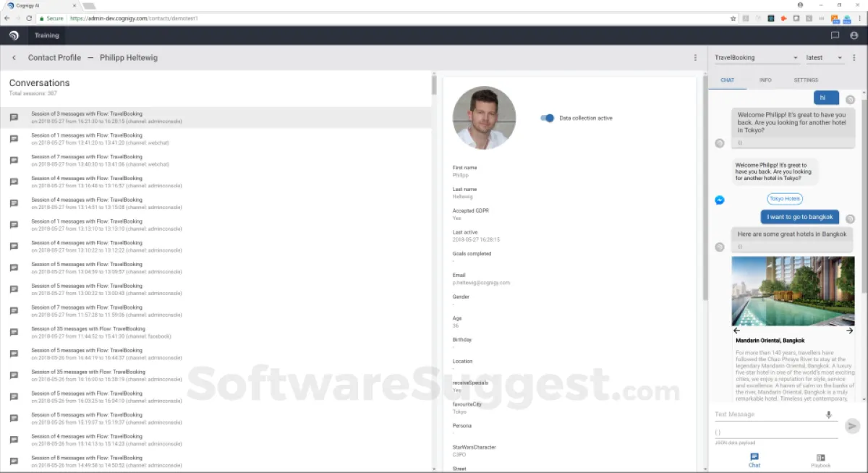Screen dimensions: 868x473
Task: Open session of 7 messages at 13:40:30
Action: point(216,161)
